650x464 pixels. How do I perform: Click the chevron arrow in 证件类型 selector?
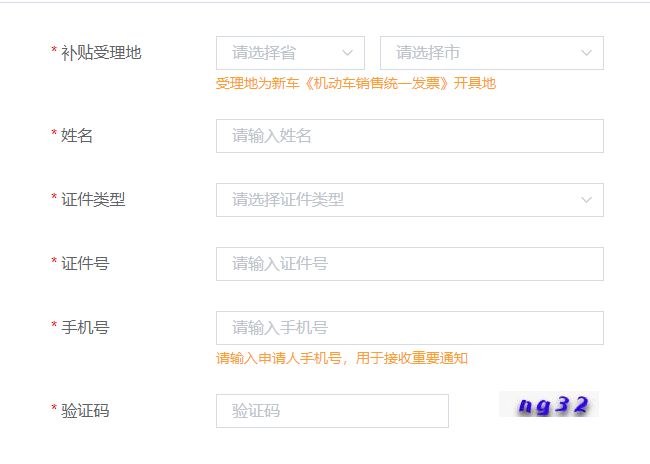[586, 200]
